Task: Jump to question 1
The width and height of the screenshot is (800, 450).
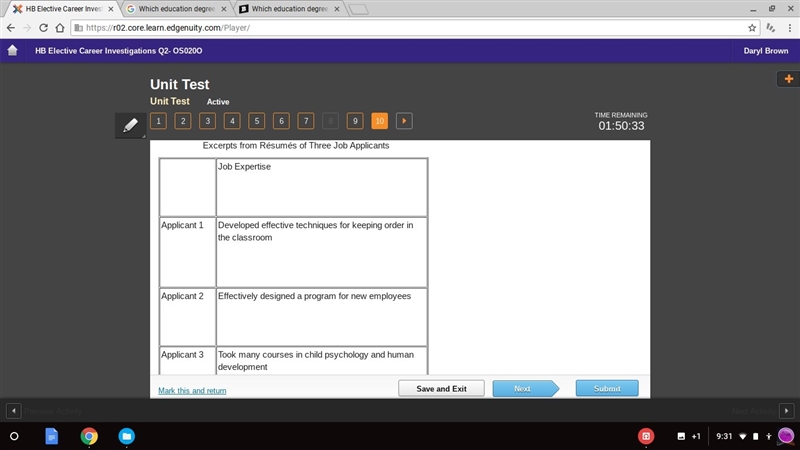Action: point(158,121)
